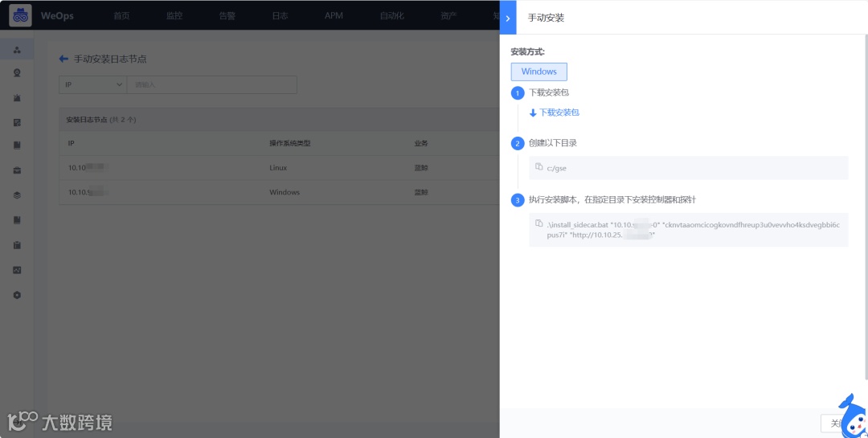This screenshot has width=868, height=438.
Task: Click the install_sidecar.bat command text
Action: (x=693, y=230)
